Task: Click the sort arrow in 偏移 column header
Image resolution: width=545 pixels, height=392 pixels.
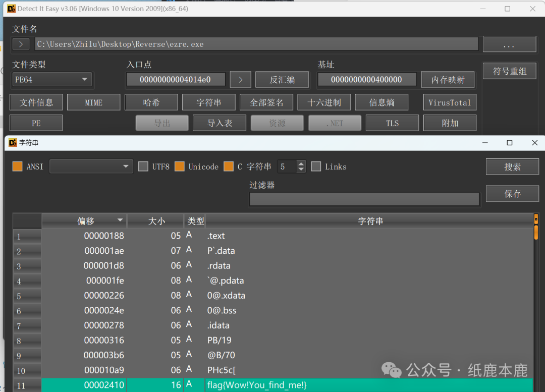Action: click(x=120, y=220)
